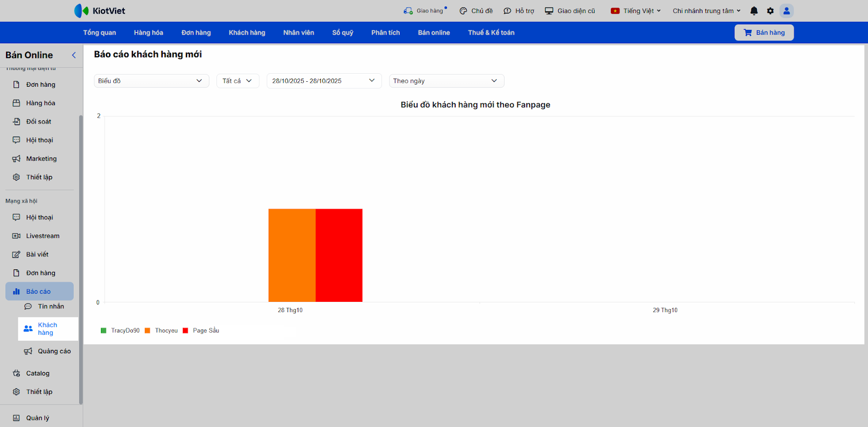Click the Quảng cáo megaphone icon
Viewport: 868px width, 427px height.
point(28,351)
